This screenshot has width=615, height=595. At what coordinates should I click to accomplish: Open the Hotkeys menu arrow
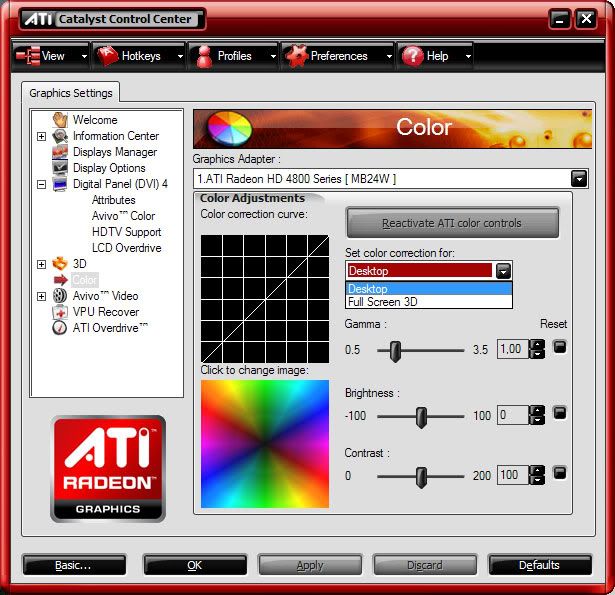tap(180, 56)
